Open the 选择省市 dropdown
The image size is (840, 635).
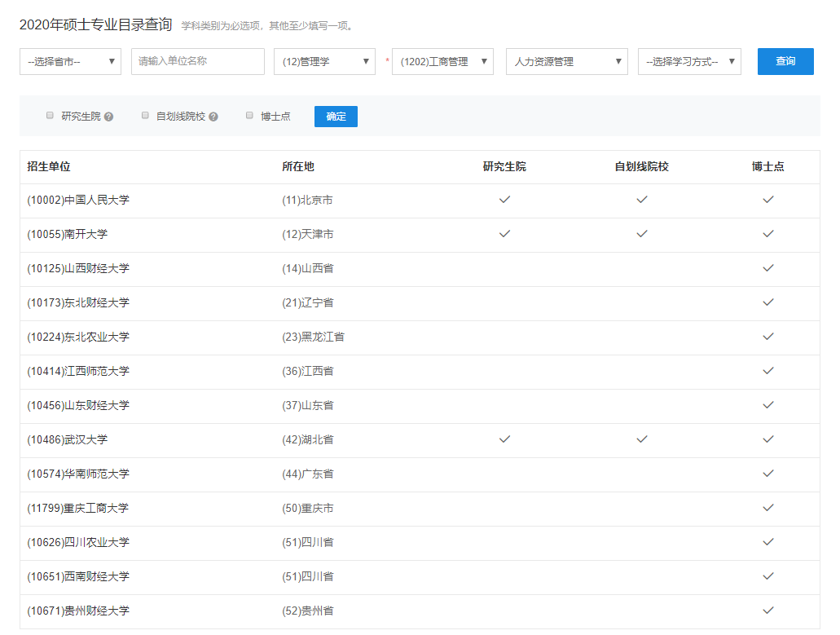(70, 61)
